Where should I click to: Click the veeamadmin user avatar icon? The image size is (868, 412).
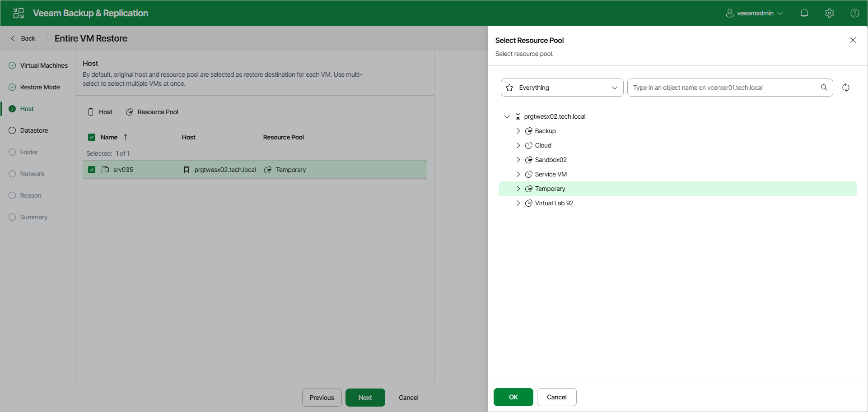[729, 13]
